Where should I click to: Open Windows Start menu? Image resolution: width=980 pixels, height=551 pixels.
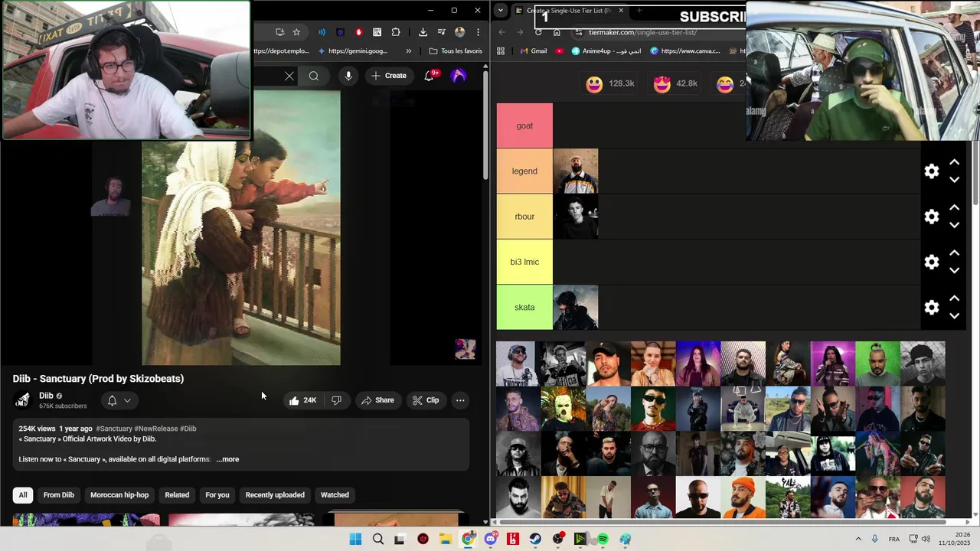click(x=355, y=540)
